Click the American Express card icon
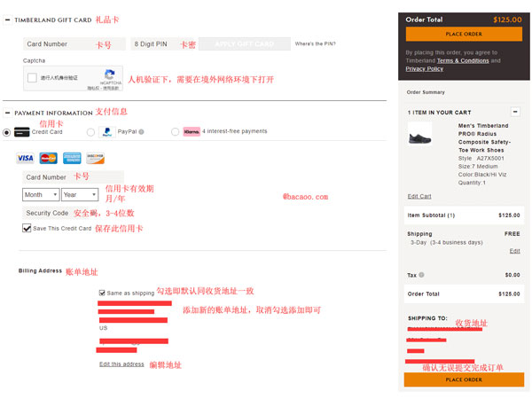This screenshot has width=532, height=399. click(72, 159)
